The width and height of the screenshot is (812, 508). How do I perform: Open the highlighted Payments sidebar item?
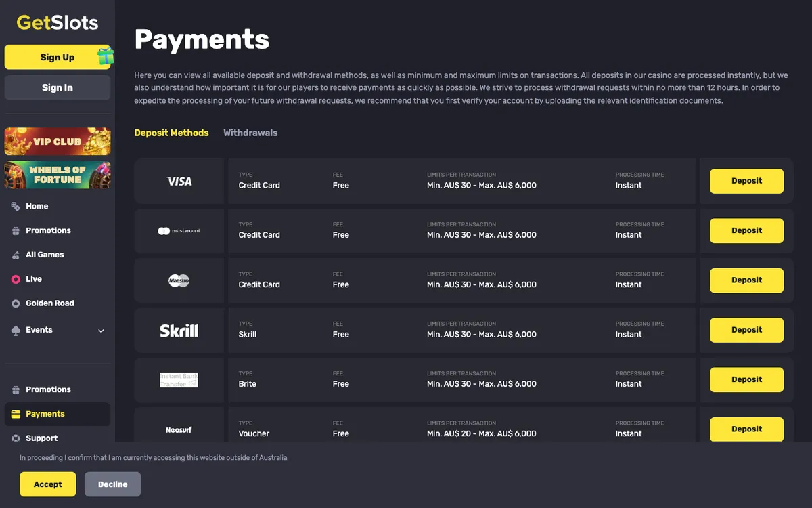[58, 414]
